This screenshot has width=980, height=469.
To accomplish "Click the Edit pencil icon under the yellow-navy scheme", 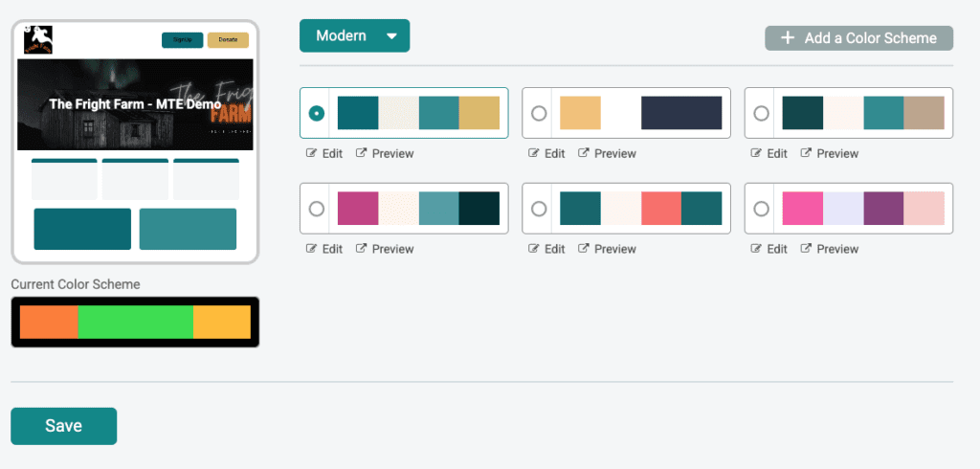I will (533, 153).
